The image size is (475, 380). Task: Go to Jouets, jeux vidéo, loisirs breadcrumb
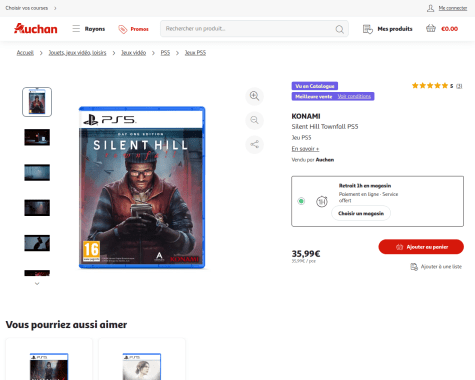pos(77,53)
